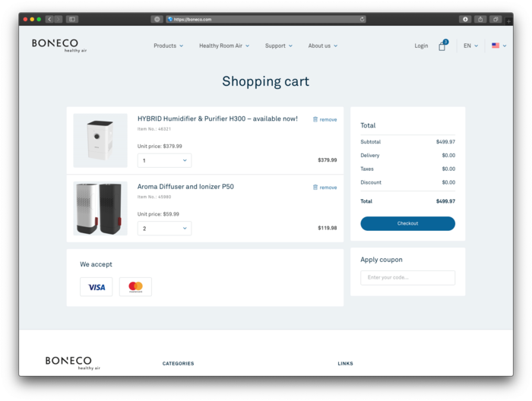
Task: Open quantity dropdown for the H300 humidifier
Action: [164, 160]
